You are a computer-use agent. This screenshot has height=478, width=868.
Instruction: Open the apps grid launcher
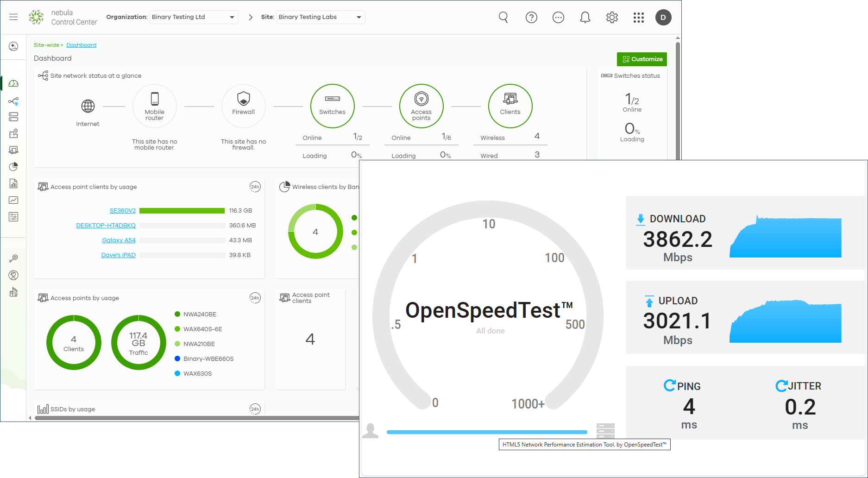point(639,18)
